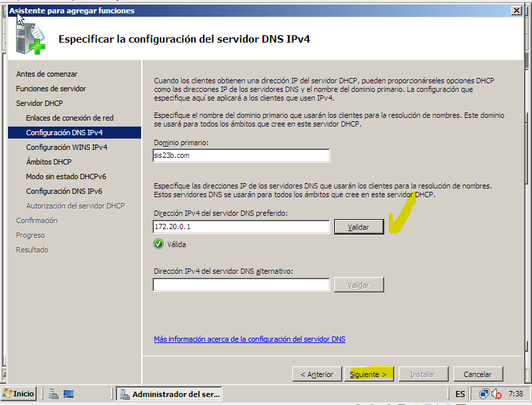Click the Dominio primario label

(181, 143)
